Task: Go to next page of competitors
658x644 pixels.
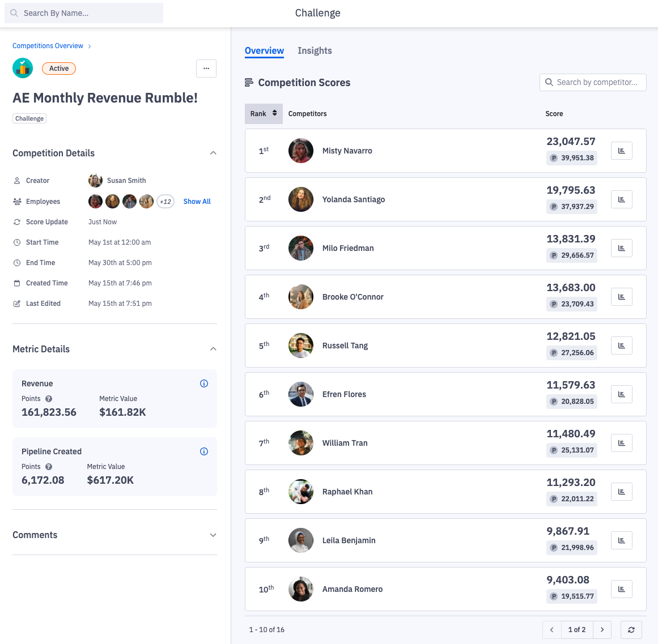Action: (602, 630)
